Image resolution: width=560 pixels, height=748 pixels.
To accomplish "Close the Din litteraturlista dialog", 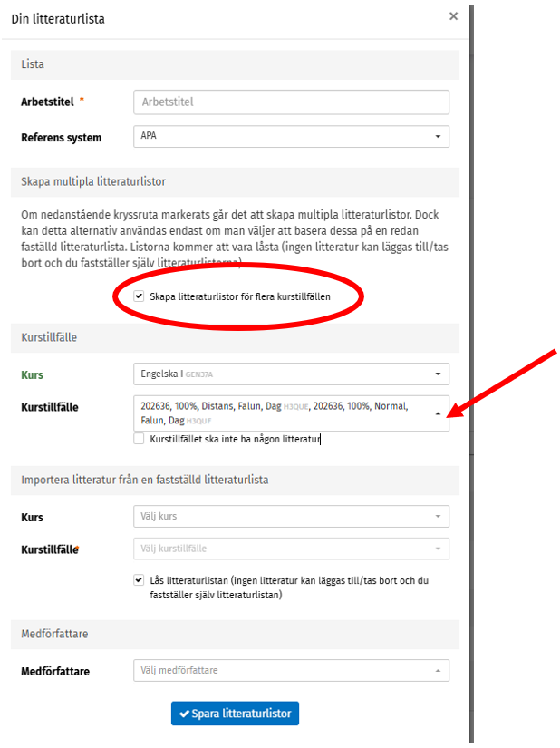I will (x=453, y=16).
